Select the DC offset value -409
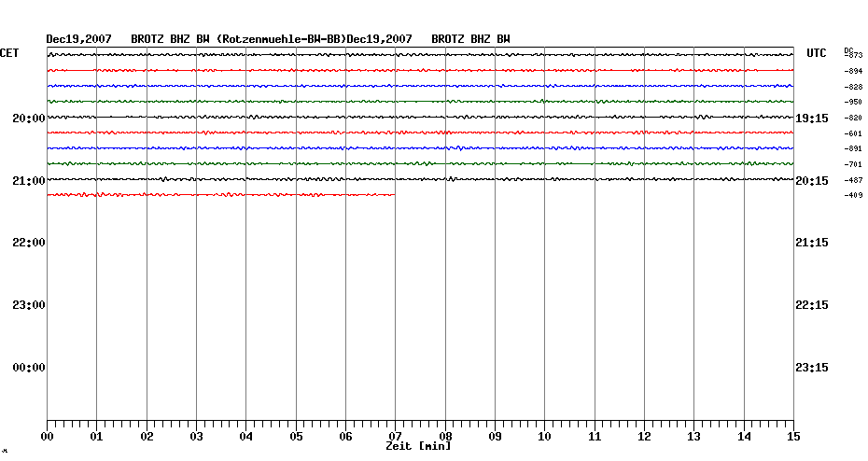868x461 pixels. point(853,195)
